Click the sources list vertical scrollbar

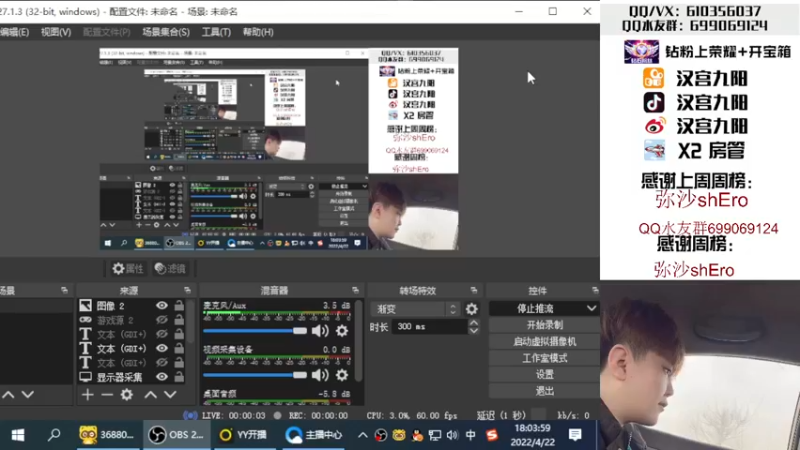tap(191, 321)
